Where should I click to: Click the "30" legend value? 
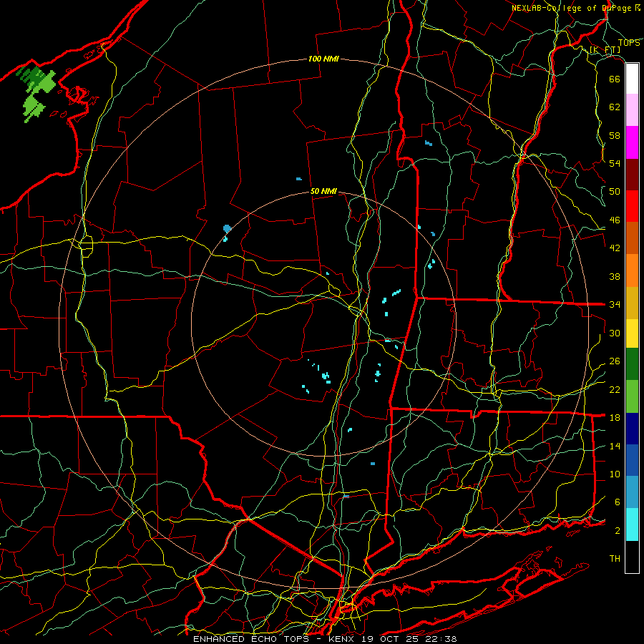(615, 333)
